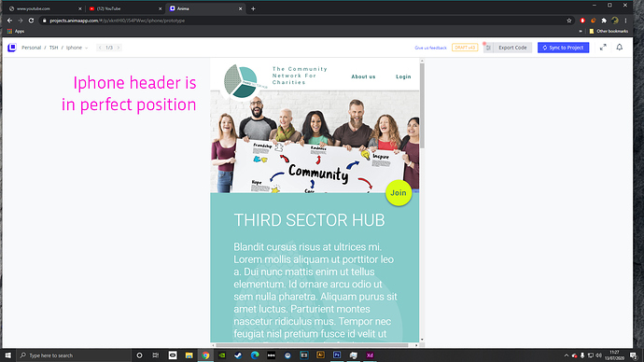Switch to the (12) YouTube tab
The height and width of the screenshot is (362, 644).
coord(124,8)
